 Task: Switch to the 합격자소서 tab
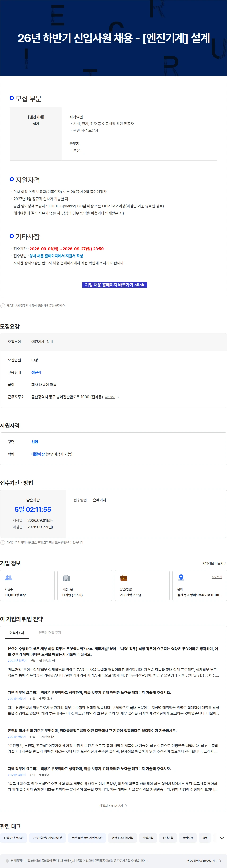pyautogui.click(x=17, y=633)
